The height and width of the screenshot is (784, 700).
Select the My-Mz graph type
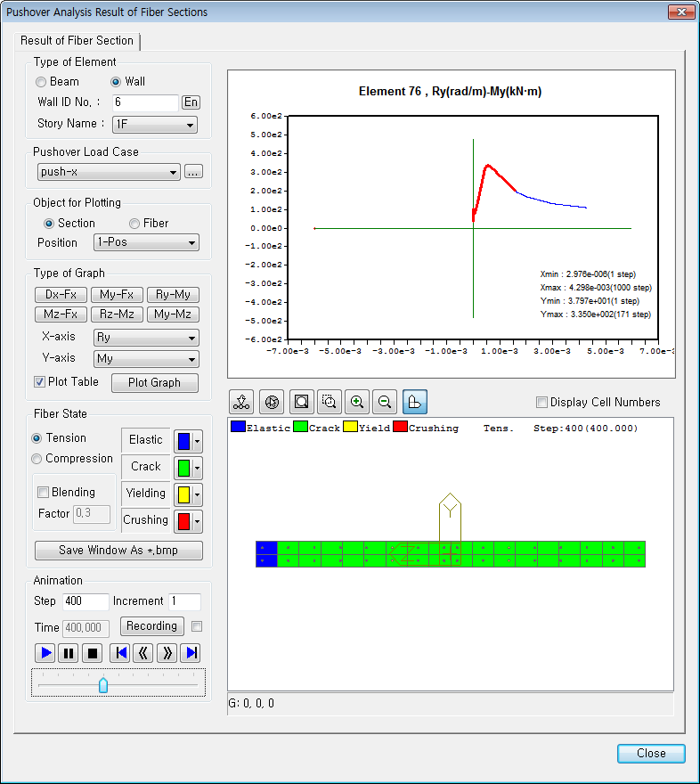[173, 314]
